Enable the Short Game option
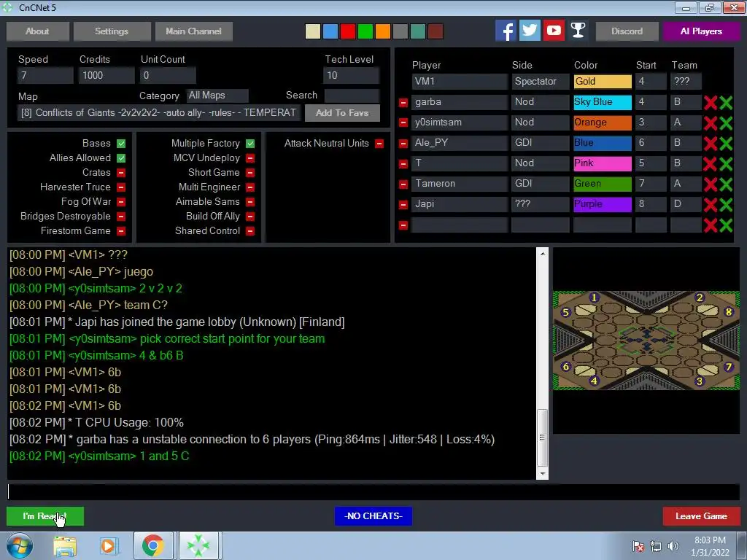The height and width of the screenshot is (560, 747). (250, 172)
